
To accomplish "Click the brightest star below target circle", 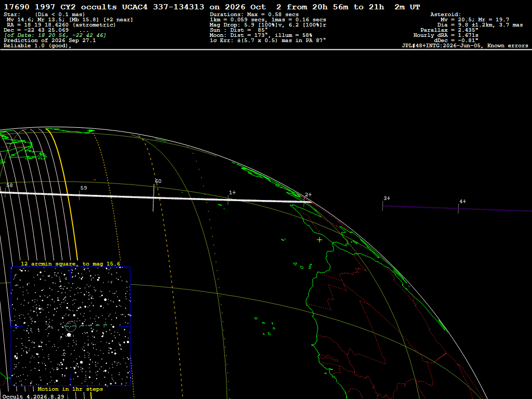I will (x=69, y=335).
